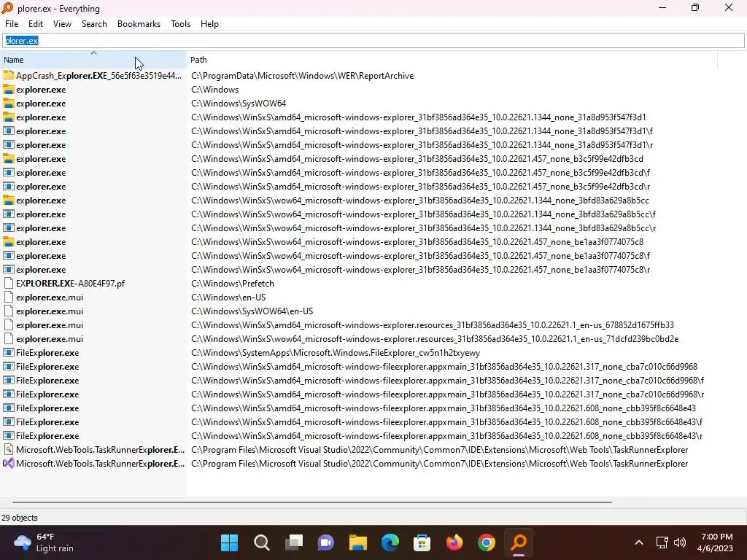Select the Visual Studio TaskRunnerExplorer icon row

click(8, 463)
